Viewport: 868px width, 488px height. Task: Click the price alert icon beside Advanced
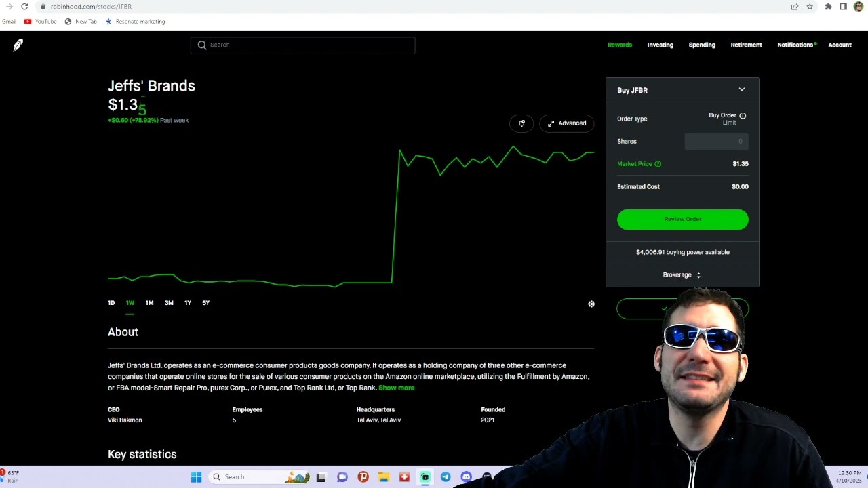point(521,123)
